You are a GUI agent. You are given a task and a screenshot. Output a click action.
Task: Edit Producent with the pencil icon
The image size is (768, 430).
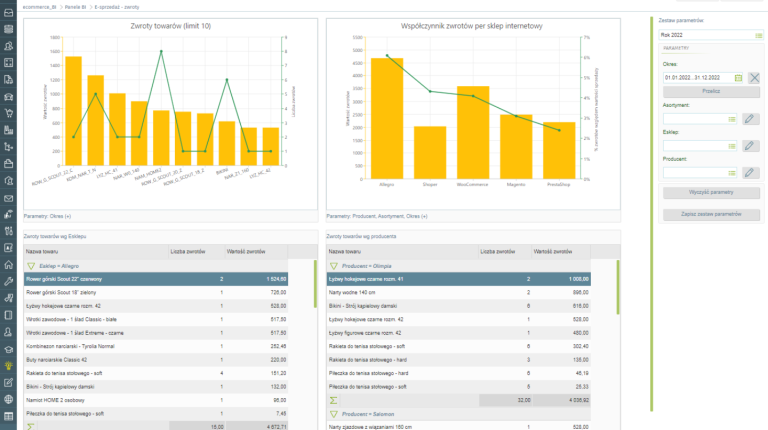click(x=752, y=172)
